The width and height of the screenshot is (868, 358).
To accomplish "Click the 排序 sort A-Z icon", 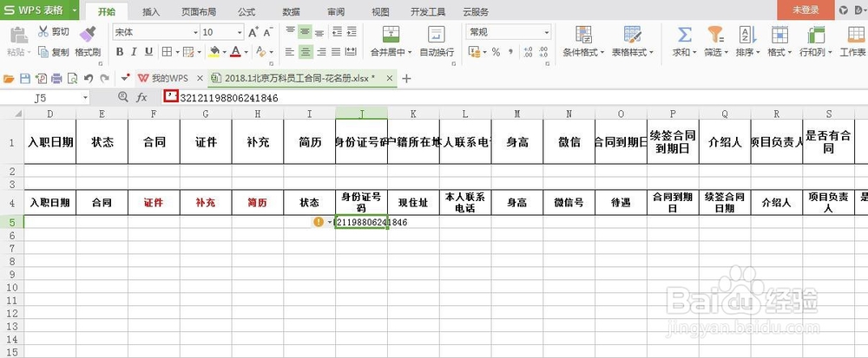I will (x=747, y=35).
